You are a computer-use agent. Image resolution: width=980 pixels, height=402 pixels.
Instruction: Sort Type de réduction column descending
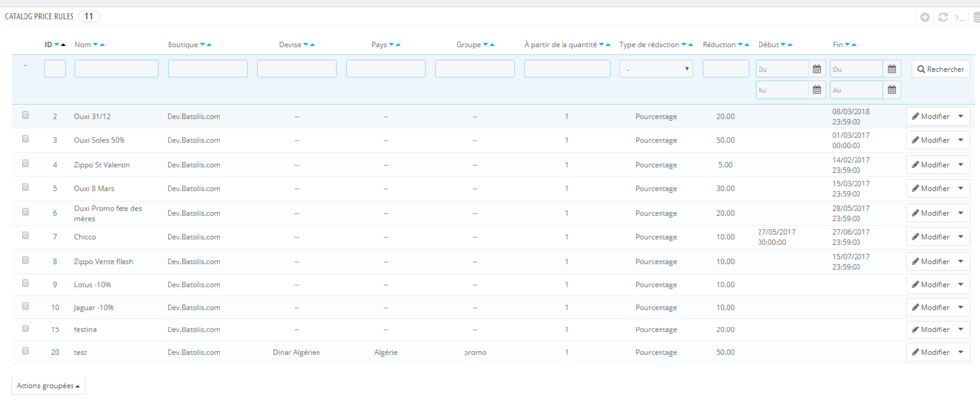click(x=684, y=45)
